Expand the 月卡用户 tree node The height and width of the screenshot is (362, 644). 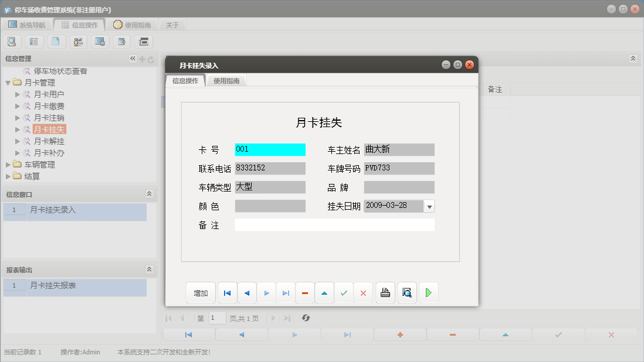click(18, 94)
